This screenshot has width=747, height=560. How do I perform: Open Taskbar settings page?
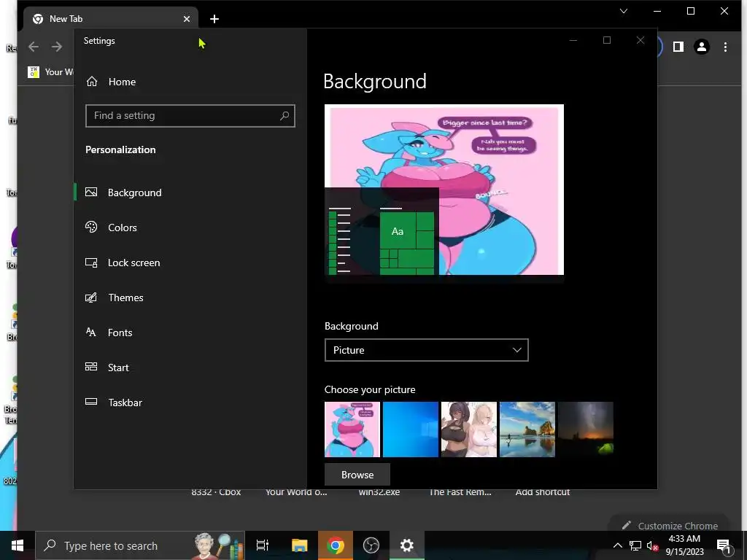(125, 402)
